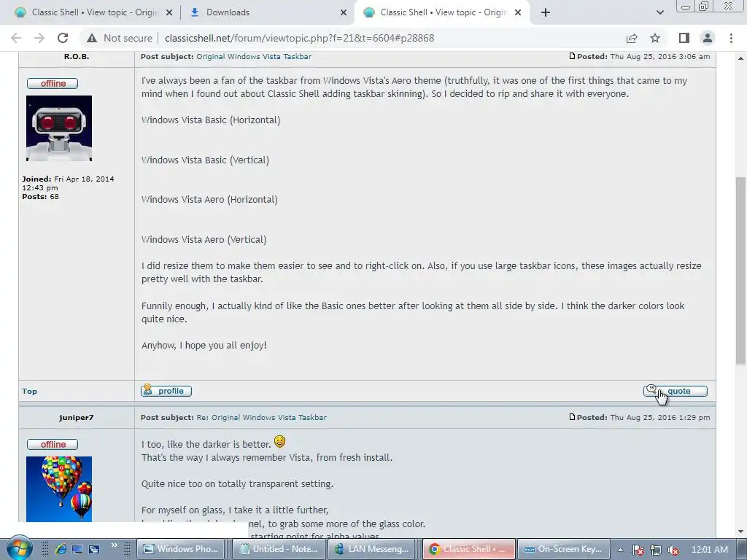Click the R.O.B. username

[x=77, y=56]
